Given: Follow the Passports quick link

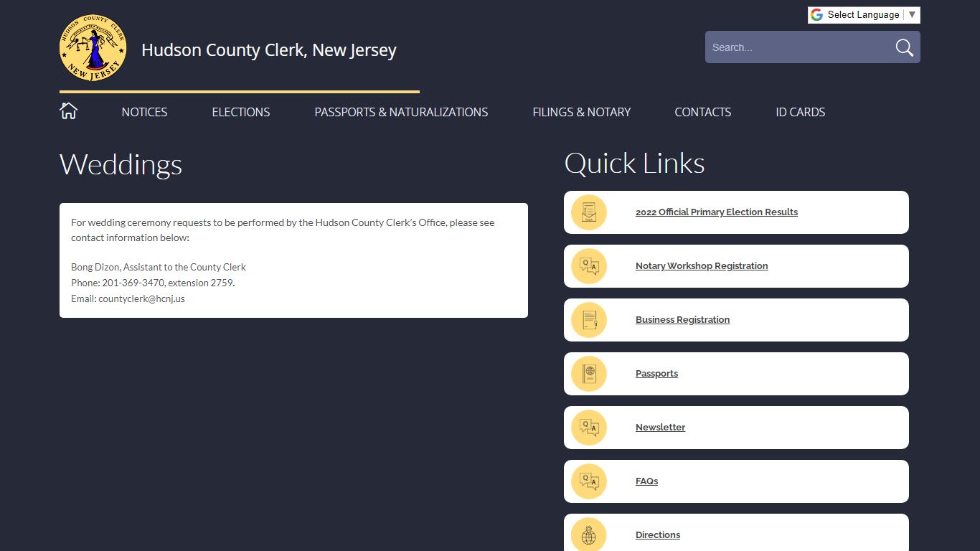Looking at the screenshot, I should (656, 374).
